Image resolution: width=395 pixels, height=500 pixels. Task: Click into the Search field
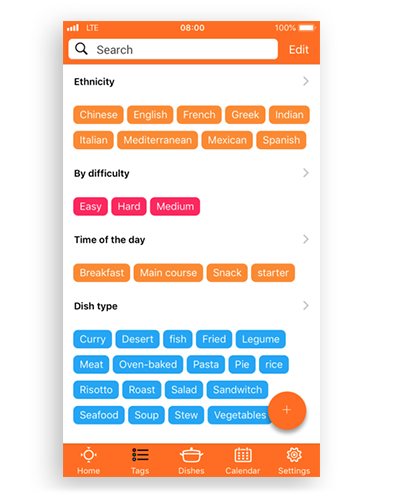173,49
